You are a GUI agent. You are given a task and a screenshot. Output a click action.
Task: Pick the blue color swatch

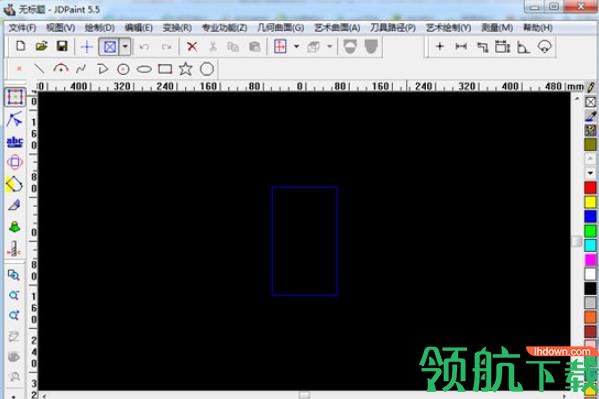[591, 216]
